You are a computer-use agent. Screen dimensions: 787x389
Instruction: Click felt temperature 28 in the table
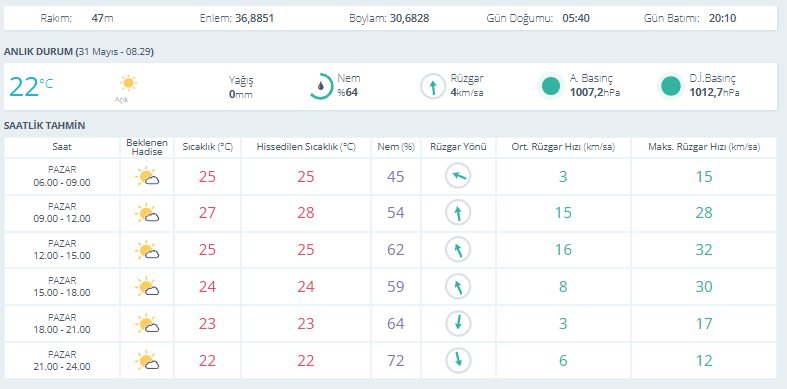pos(306,213)
